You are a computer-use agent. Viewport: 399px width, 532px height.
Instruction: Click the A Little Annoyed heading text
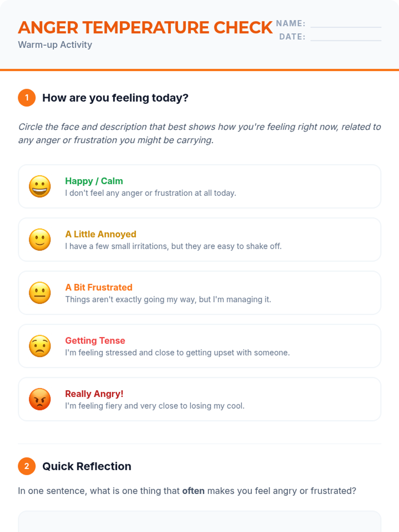[101, 234]
